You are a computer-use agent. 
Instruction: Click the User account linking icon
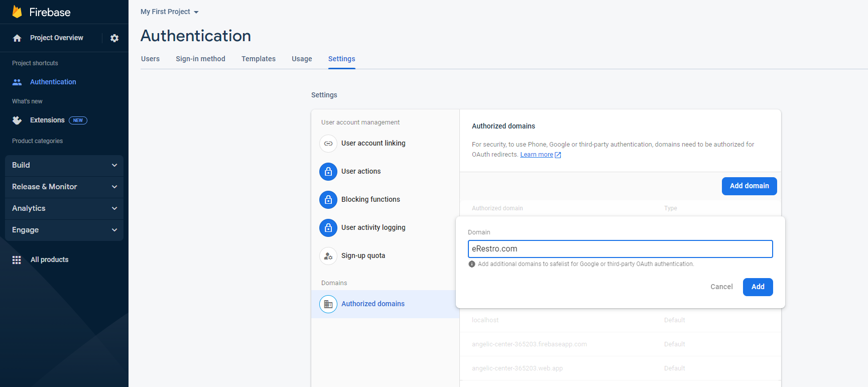pyautogui.click(x=328, y=144)
